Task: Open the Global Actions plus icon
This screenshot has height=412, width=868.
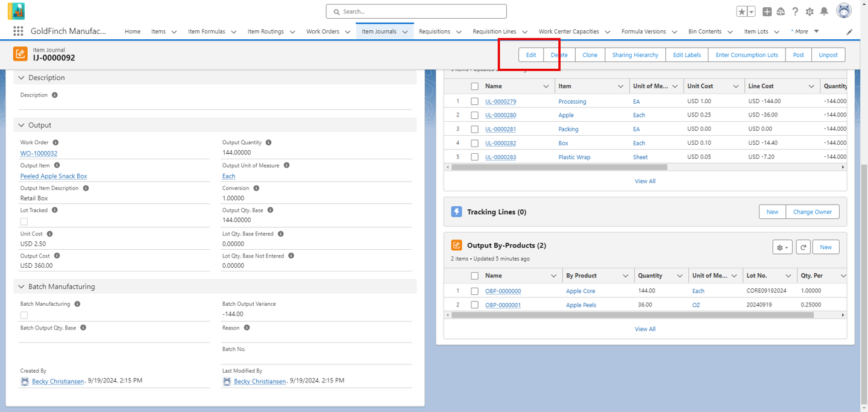Action: 767,11
